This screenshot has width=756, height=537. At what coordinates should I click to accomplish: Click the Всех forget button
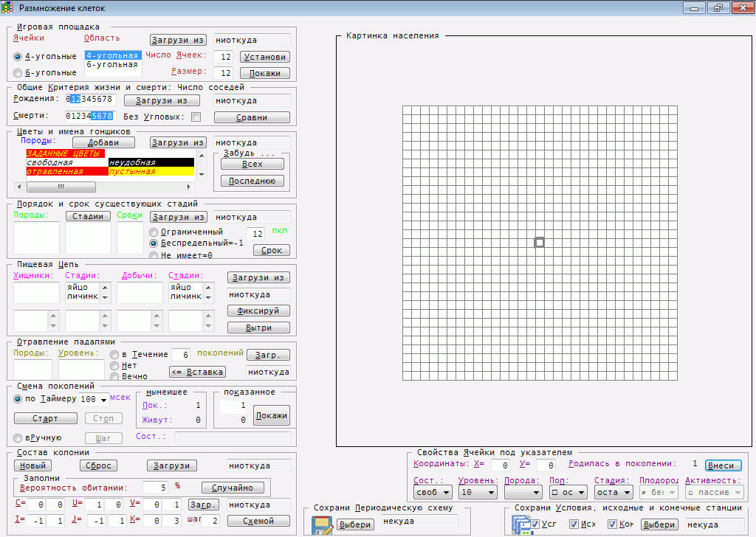[x=252, y=164]
